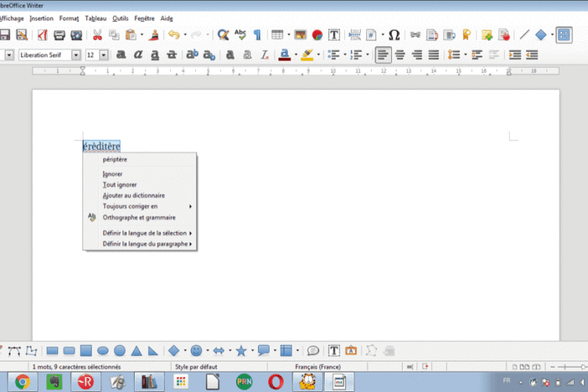The height and width of the screenshot is (392, 588).
Task: Click the Print icon
Action: 60,34
